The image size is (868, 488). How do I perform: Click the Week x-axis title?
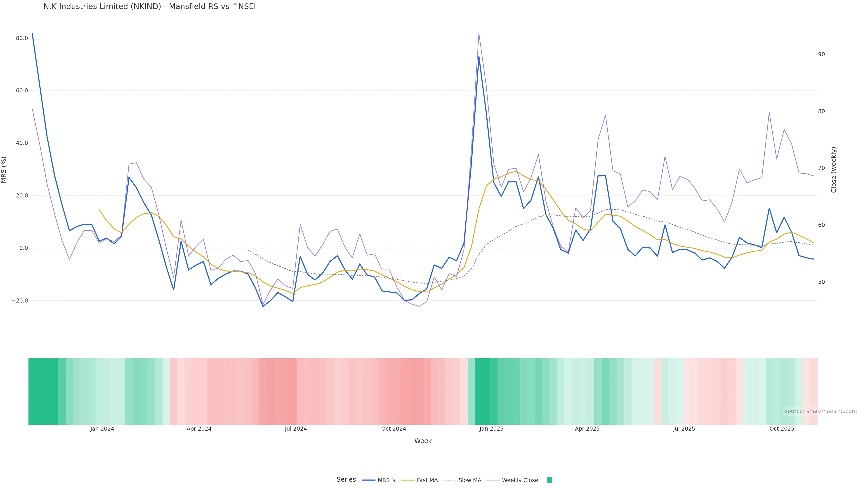click(x=423, y=441)
